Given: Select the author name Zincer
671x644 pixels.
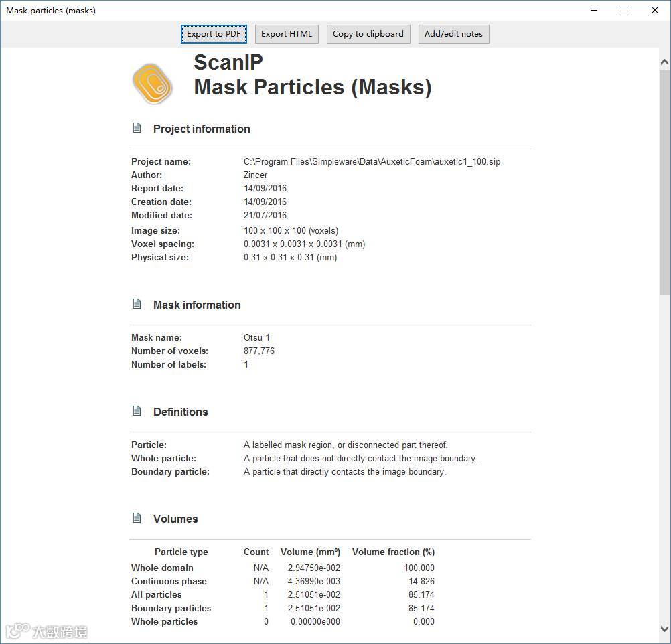Looking at the screenshot, I should coord(256,175).
